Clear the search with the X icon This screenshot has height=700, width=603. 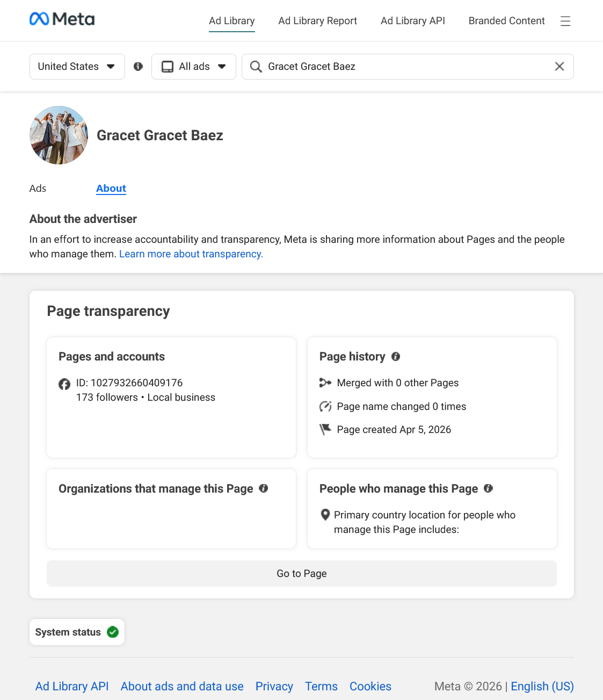click(x=560, y=67)
